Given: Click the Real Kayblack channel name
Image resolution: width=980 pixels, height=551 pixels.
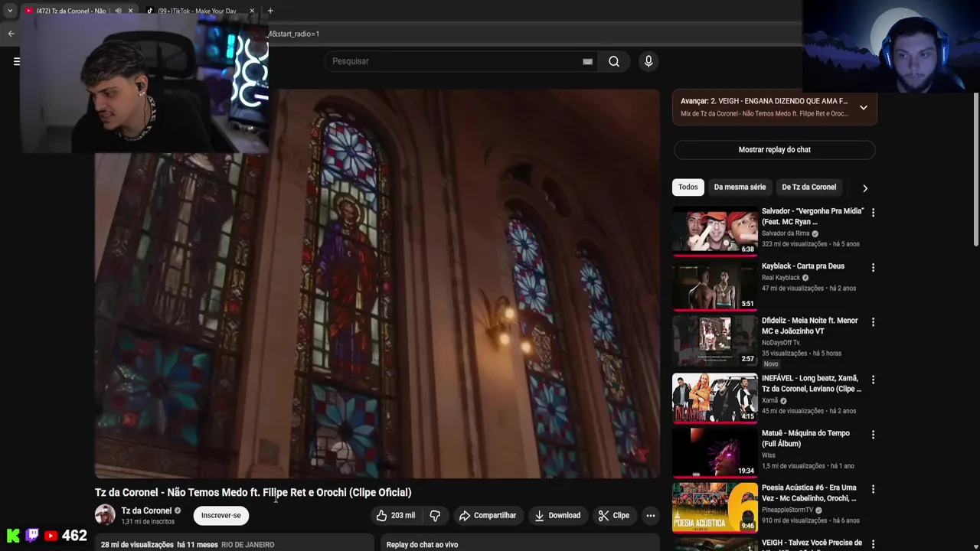Looking at the screenshot, I should coord(780,278).
